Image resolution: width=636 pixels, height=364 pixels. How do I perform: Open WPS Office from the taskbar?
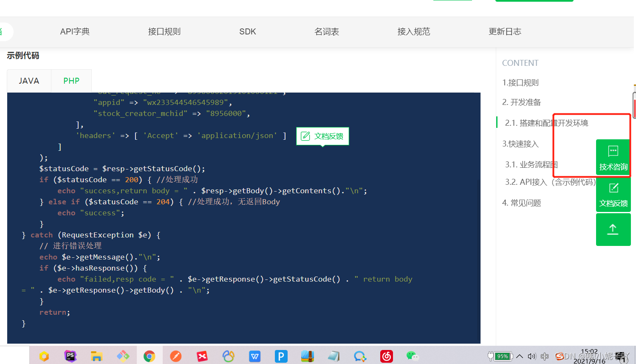coord(254,356)
